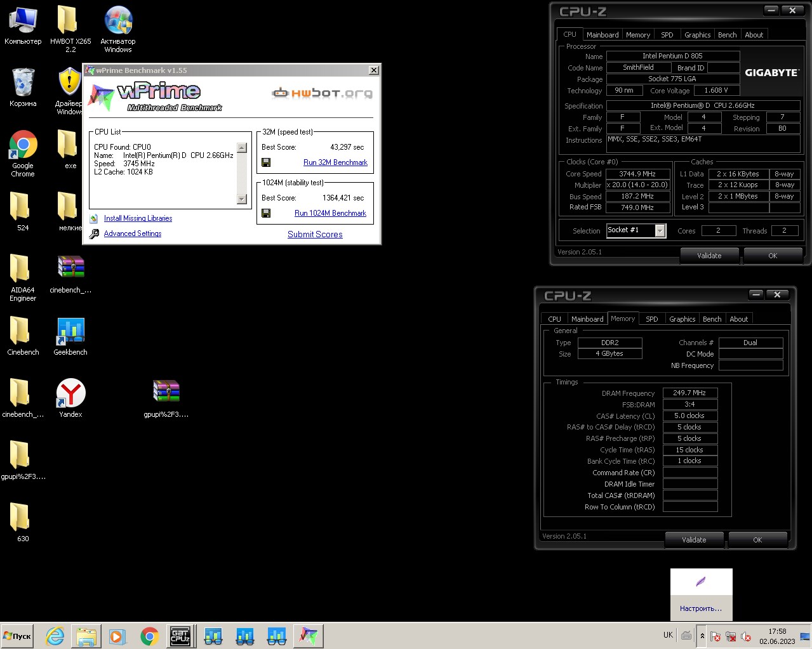812x649 pixels.
Task: Click the save icon for 1024M score
Action: (266, 213)
